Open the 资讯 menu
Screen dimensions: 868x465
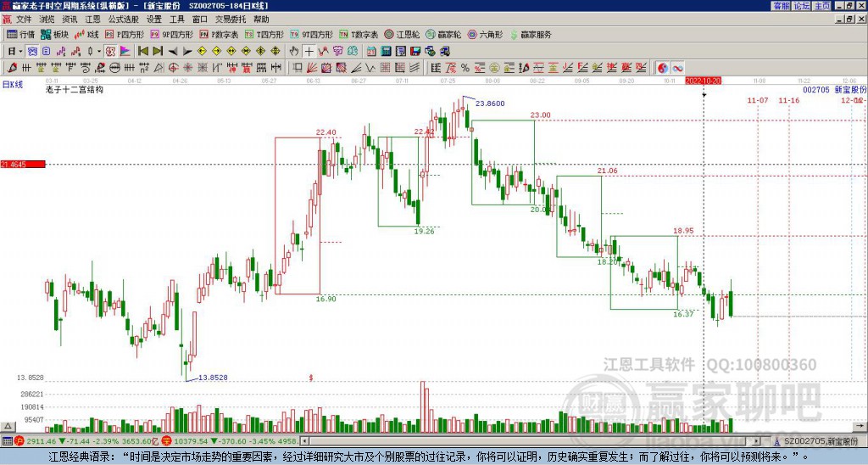coord(70,20)
